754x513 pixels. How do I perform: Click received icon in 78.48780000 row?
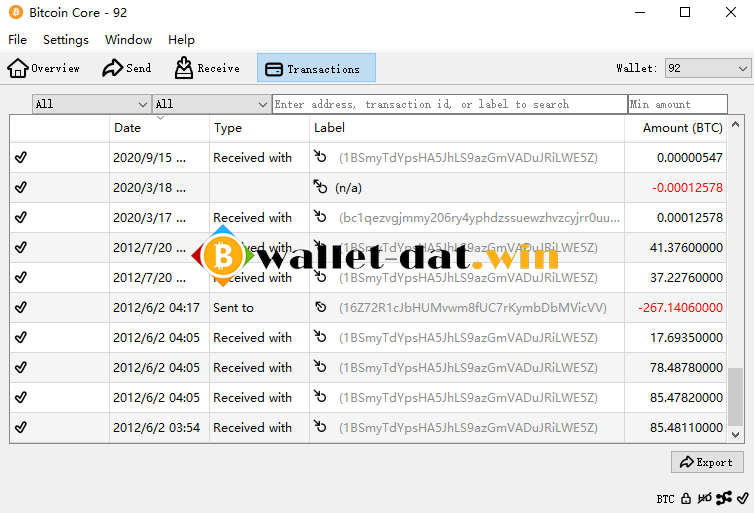[320, 366]
